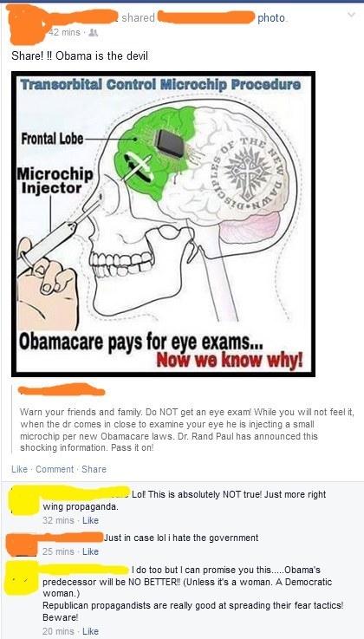Open the 25 mins comment timestamp
This screenshot has height=639, width=364.
[x=58, y=551]
